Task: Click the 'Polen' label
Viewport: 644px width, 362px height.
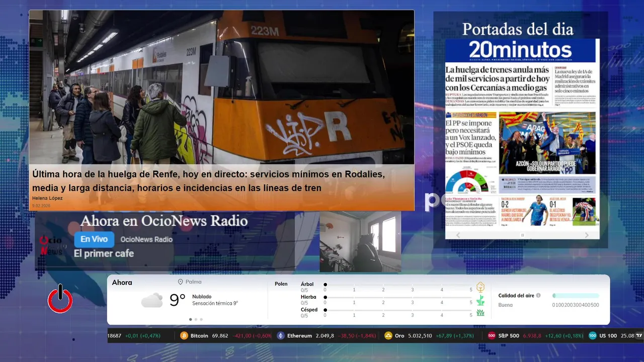Action: coord(281,284)
